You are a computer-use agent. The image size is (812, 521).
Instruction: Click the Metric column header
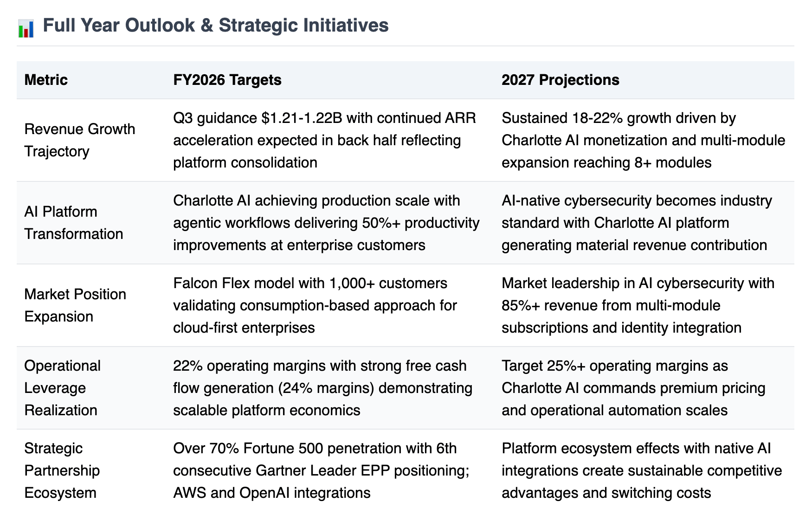point(46,80)
